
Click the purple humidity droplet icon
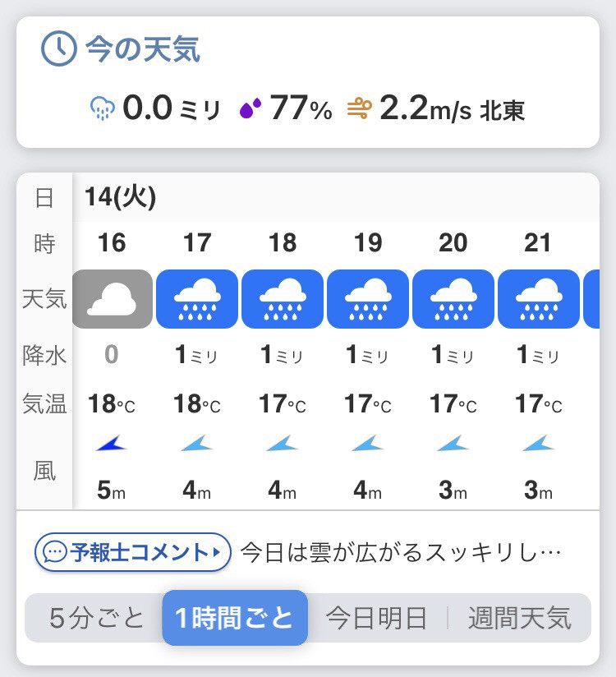[x=251, y=108]
